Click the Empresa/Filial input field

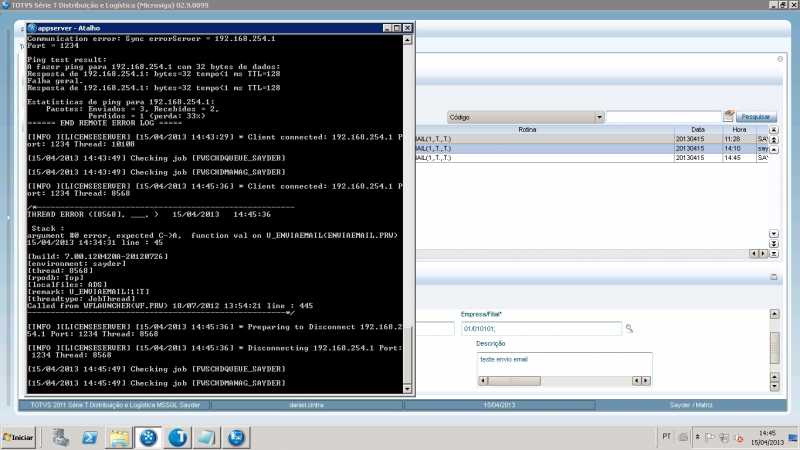point(541,329)
